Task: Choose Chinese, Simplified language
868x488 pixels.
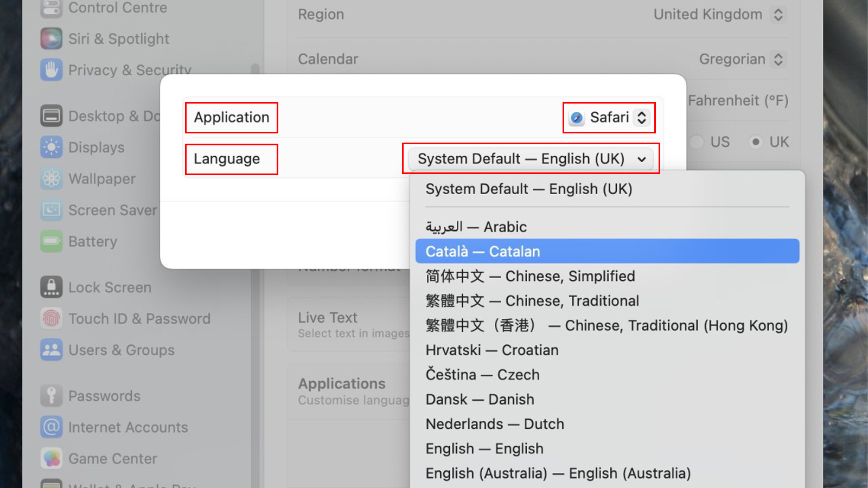Action: [607, 276]
